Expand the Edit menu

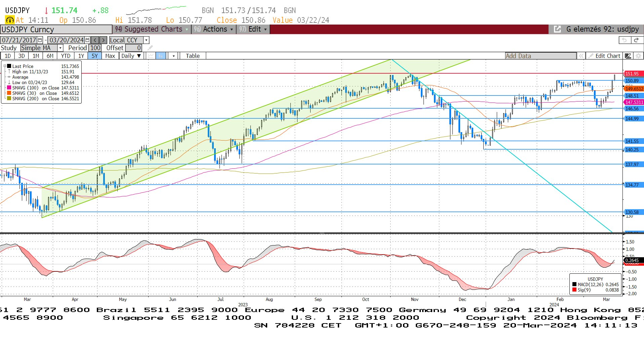tap(253, 29)
